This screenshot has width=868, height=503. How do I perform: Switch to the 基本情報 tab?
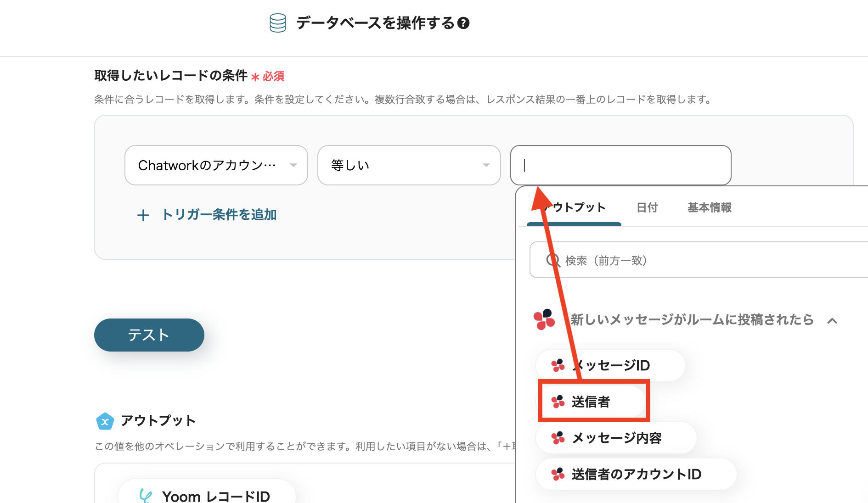tap(710, 207)
